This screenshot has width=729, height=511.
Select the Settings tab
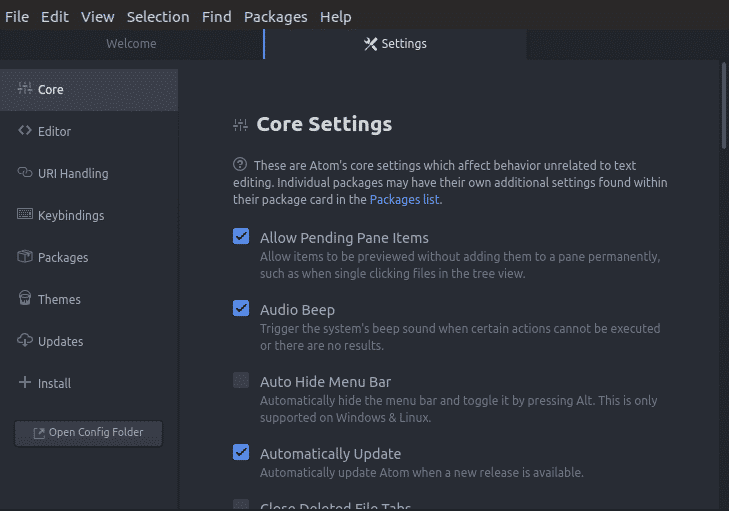(395, 44)
